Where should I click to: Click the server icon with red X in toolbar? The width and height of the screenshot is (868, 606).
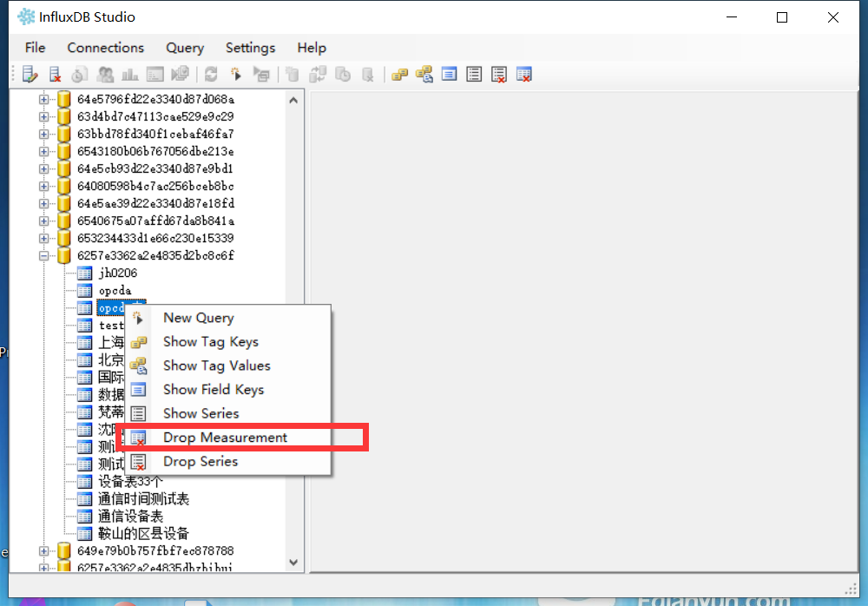pyautogui.click(x=55, y=74)
